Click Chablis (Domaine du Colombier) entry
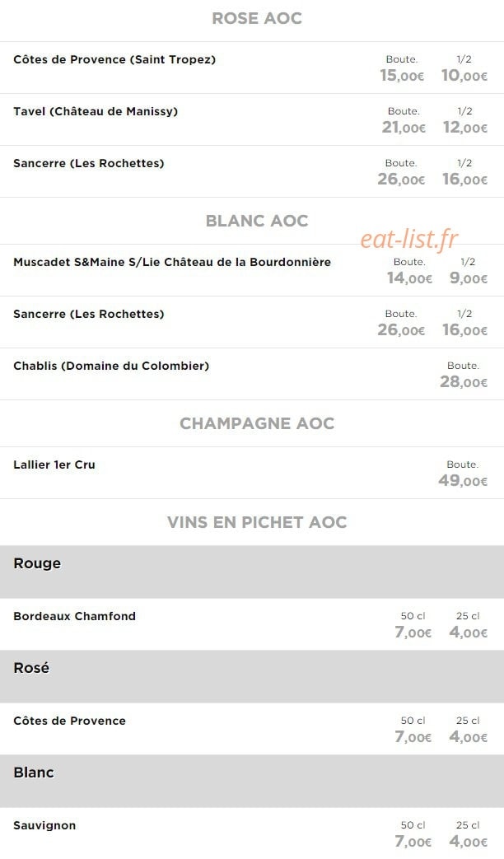This screenshot has height=859, width=504. (x=111, y=366)
